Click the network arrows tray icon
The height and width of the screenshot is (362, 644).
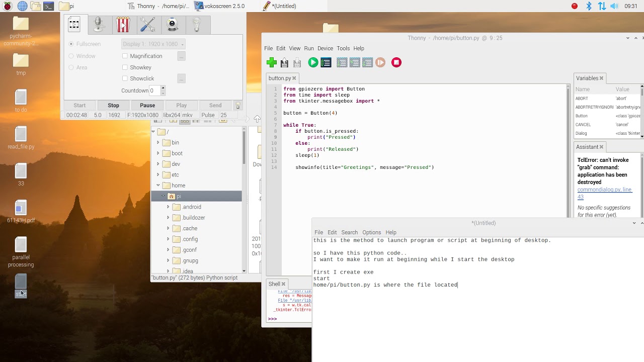pyautogui.click(x=602, y=6)
